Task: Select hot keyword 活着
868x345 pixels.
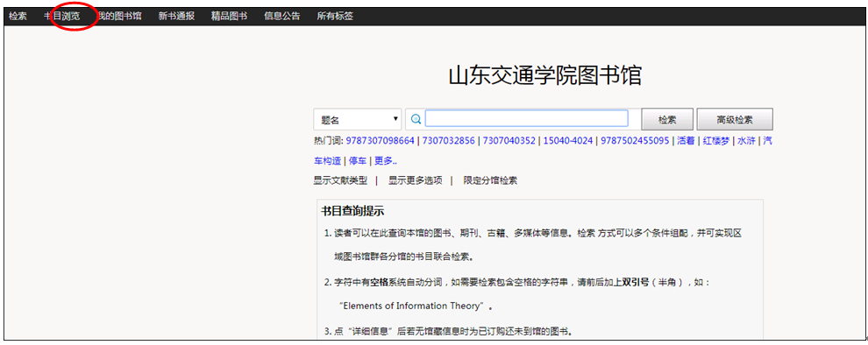Action: [x=686, y=140]
